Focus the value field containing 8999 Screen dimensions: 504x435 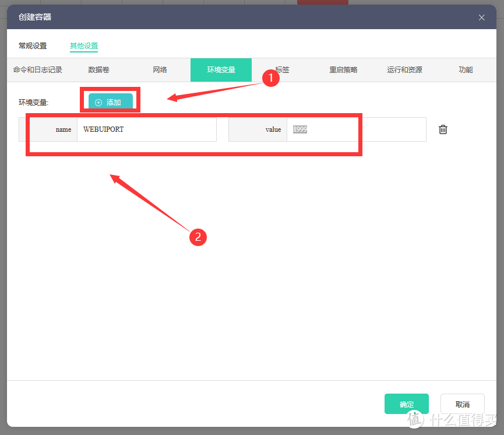[357, 129]
